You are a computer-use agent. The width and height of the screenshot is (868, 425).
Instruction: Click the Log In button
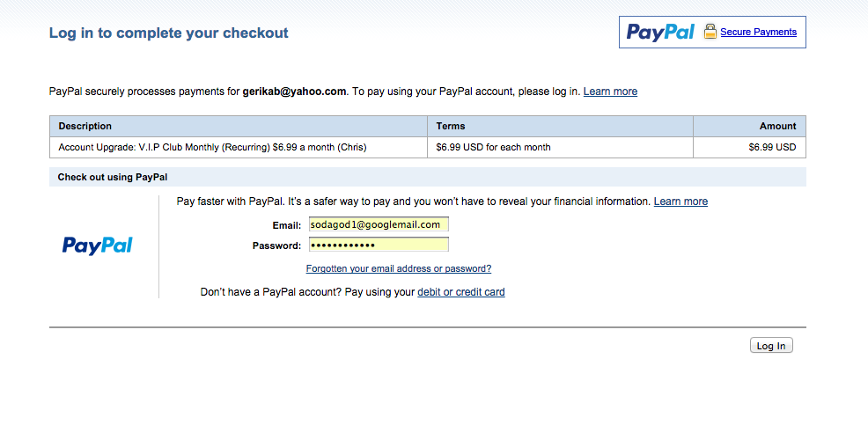coord(771,345)
